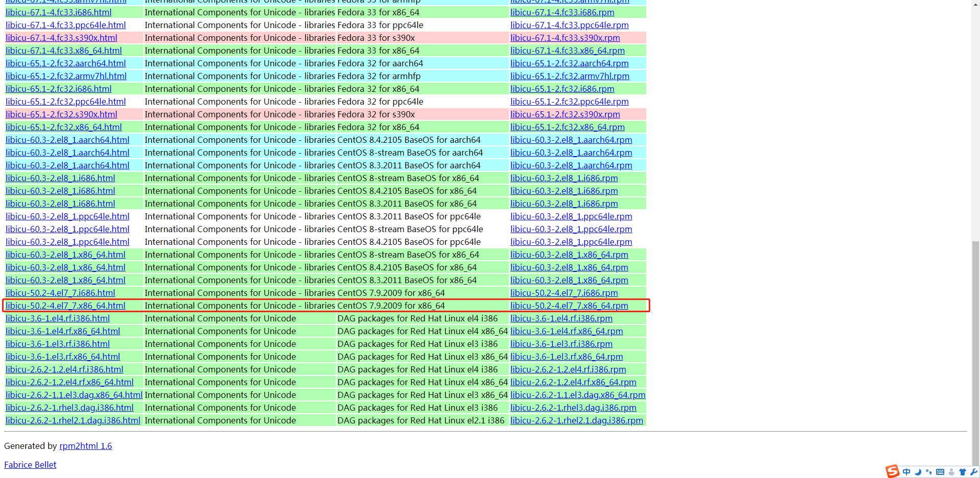Image resolution: width=980 pixels, height=478 pixels.
Task: Click 'Fedora 32 for ppc64le' text
Action: [x=380, y=102]
